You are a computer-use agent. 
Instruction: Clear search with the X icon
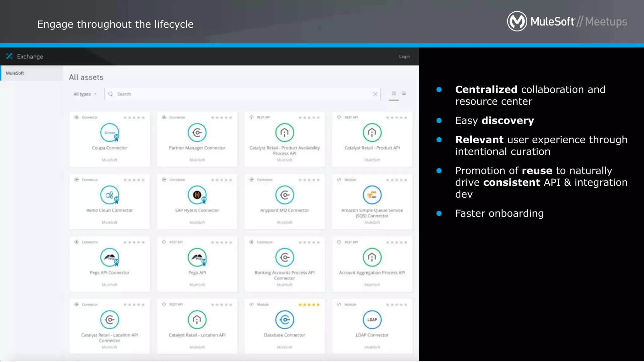point(375,94)
